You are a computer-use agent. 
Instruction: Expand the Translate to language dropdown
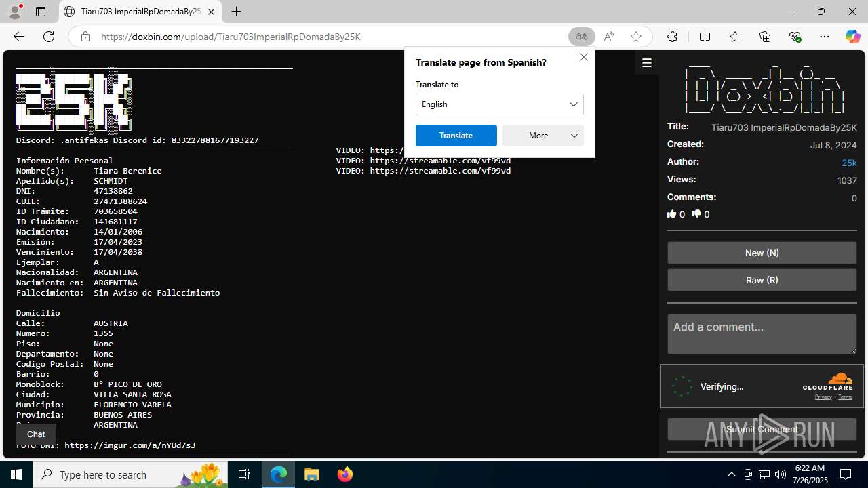click(x=500, y=104)
